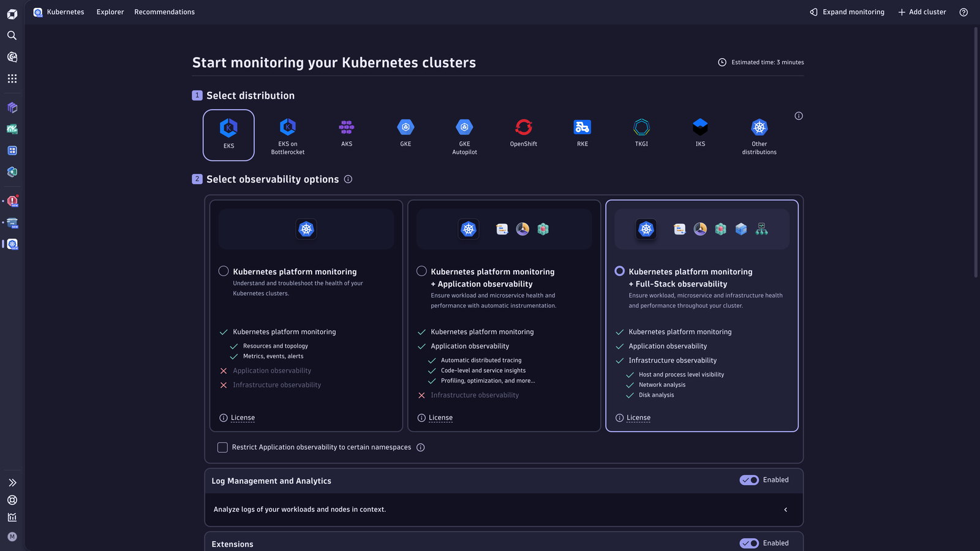Open the chart icon near the sidebar bottom

click(x=12, y=517)
